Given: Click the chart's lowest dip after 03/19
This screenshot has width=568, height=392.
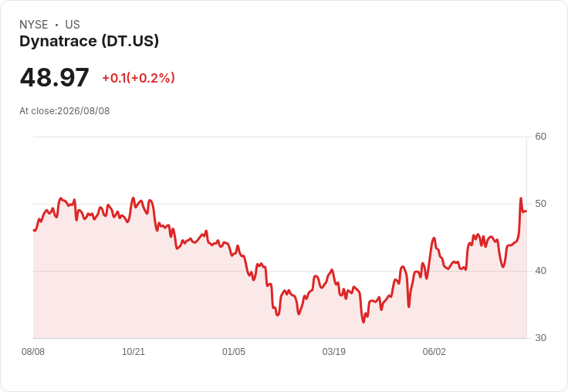Looking at the screenshot, I should click(x=363, y=322).
